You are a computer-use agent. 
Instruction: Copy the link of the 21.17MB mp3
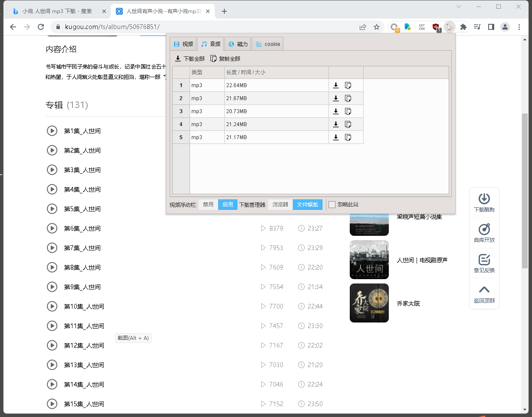[348, 137]
